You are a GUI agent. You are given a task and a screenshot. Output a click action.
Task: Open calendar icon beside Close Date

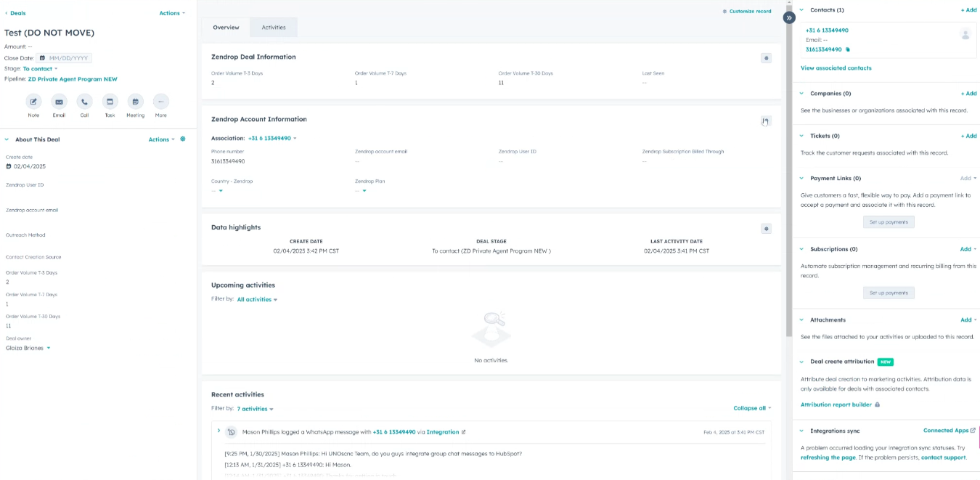point(42,58)
